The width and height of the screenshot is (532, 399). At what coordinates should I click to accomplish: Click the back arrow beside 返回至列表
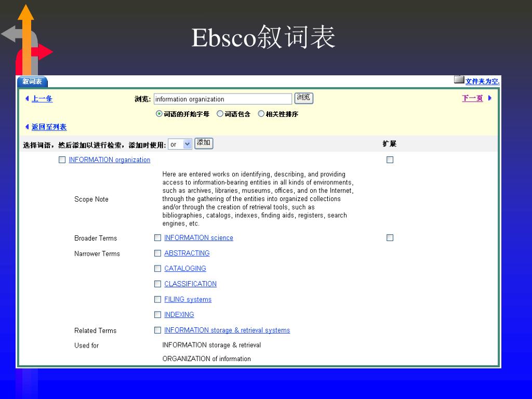(x=27, y=127)
